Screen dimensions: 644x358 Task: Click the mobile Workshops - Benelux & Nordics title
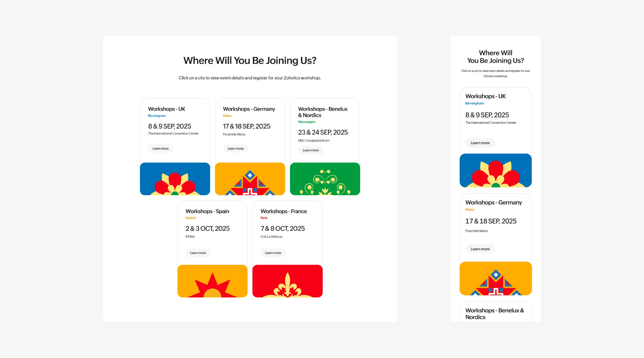(495, 314)
